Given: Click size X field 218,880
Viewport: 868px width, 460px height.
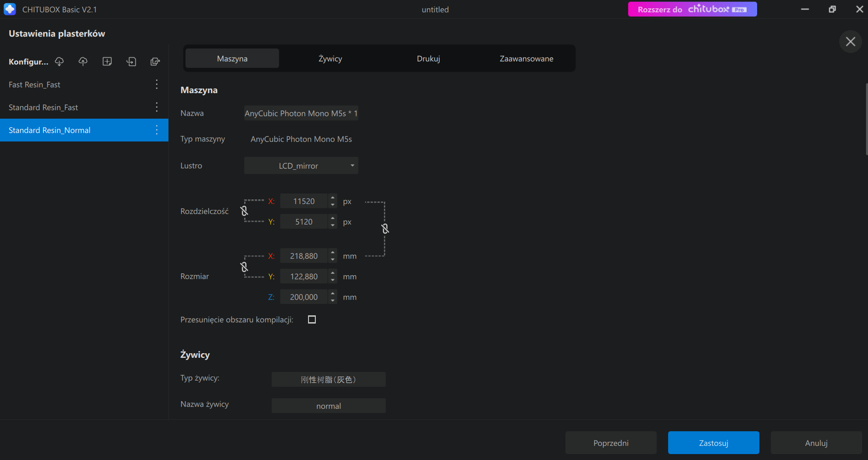Looking at the screenshot, I should [304, 256].
